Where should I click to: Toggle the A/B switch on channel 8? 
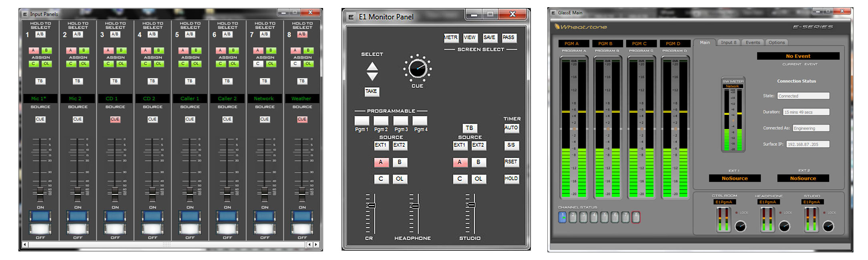[302, 34]
